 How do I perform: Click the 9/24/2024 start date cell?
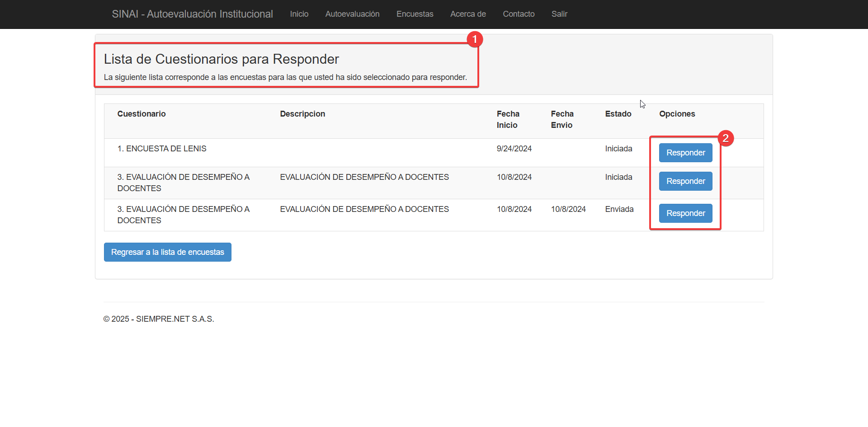pyautogui.click(x=514, y=149)
